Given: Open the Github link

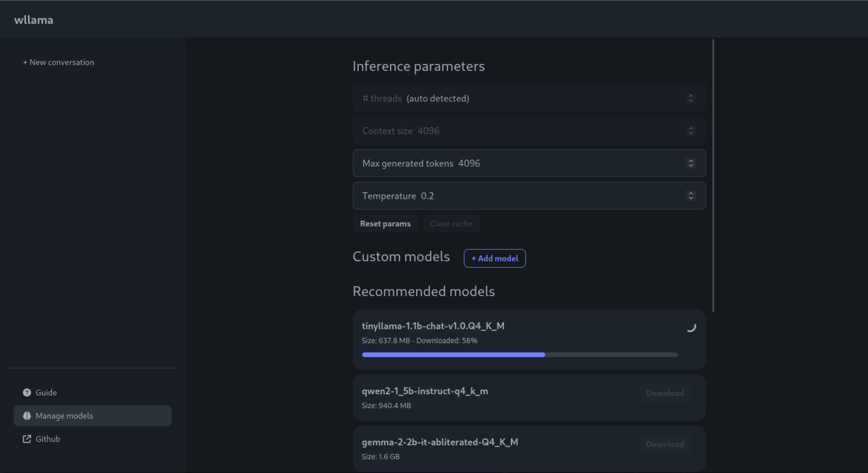Looking at the screenshot, I should click(48, 439).
